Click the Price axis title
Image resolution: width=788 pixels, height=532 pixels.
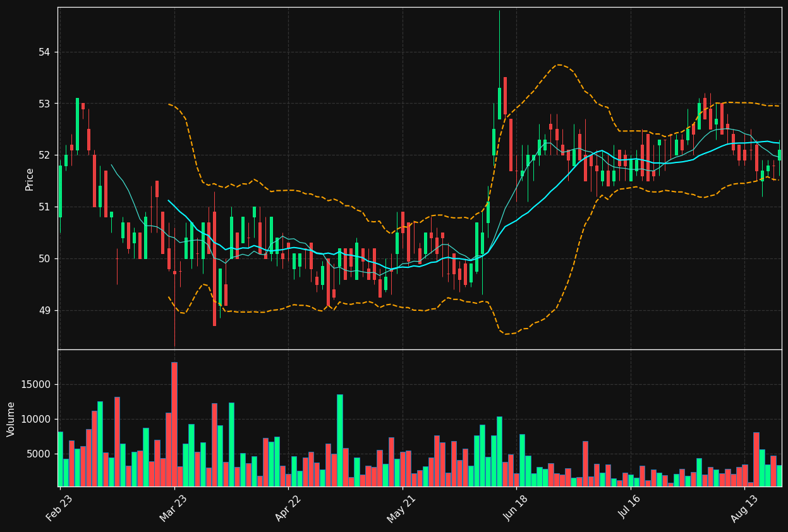30,179
